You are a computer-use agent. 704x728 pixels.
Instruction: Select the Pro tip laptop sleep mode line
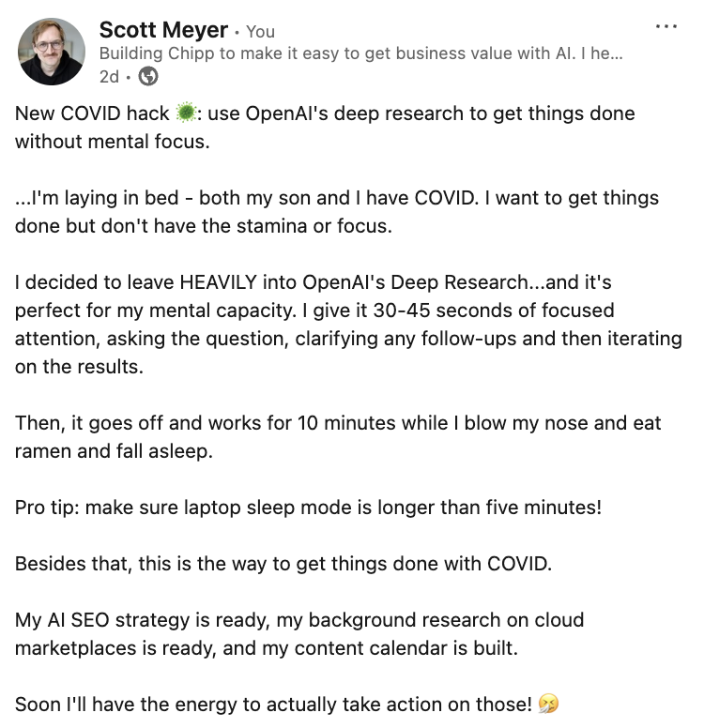tap(308, 507)
